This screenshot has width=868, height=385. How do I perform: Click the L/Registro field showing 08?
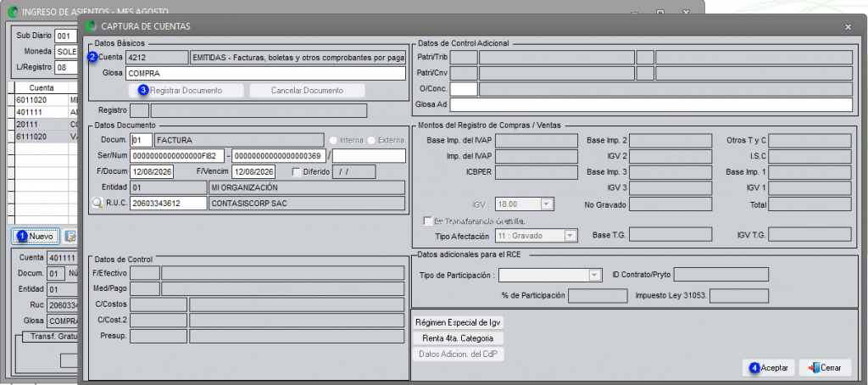click(65, 68)
